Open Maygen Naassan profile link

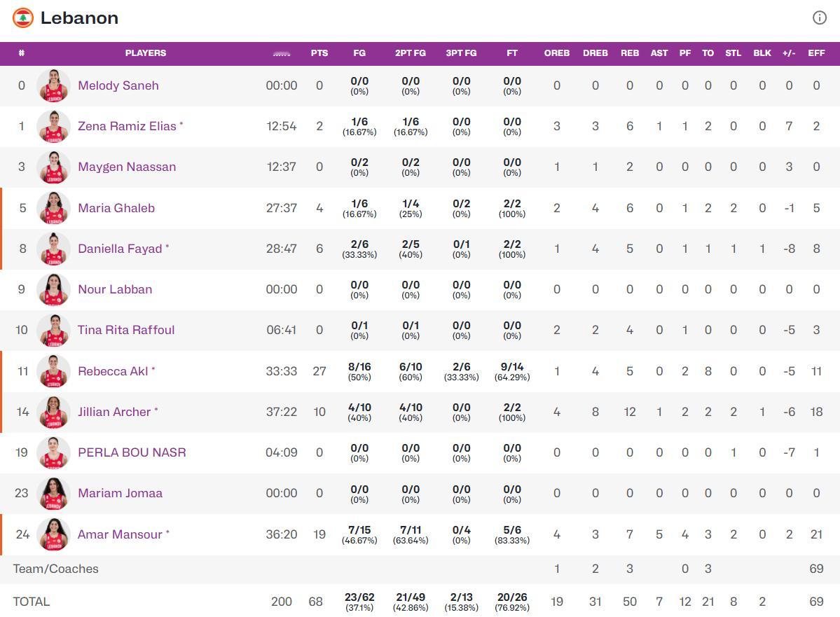(x=127, y=167)
